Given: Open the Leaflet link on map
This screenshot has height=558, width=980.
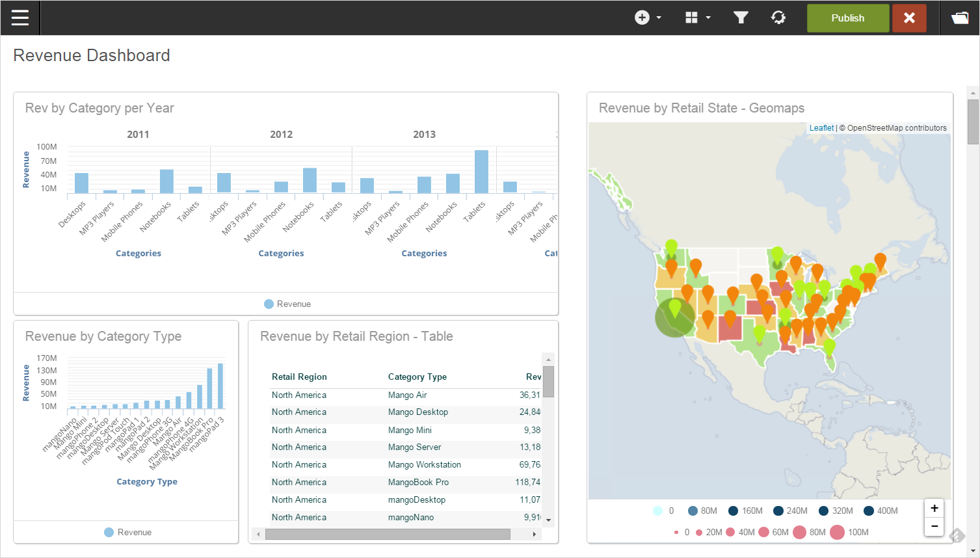Looking at the screenshot, I should 821,128.
